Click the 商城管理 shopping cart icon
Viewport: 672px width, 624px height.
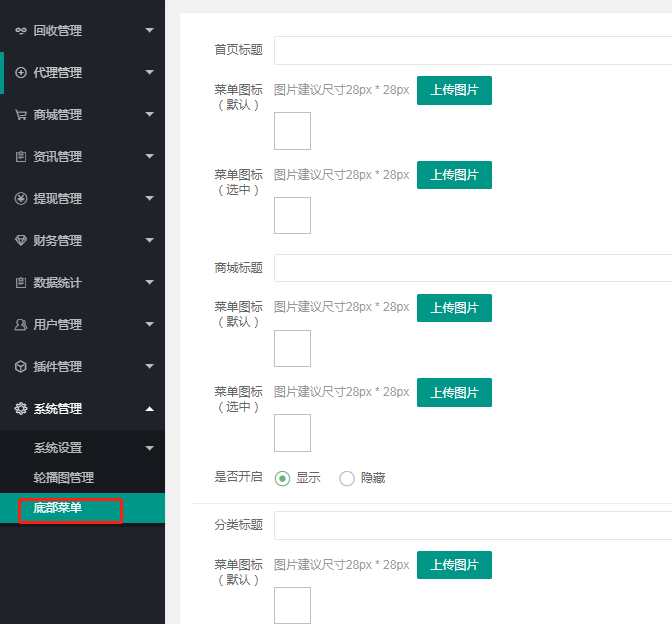(21, 114)
